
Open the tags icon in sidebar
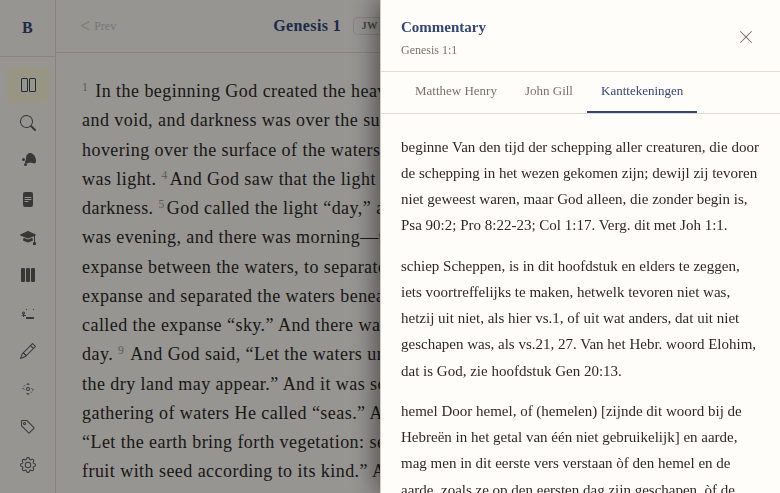[x=28, y=427]
